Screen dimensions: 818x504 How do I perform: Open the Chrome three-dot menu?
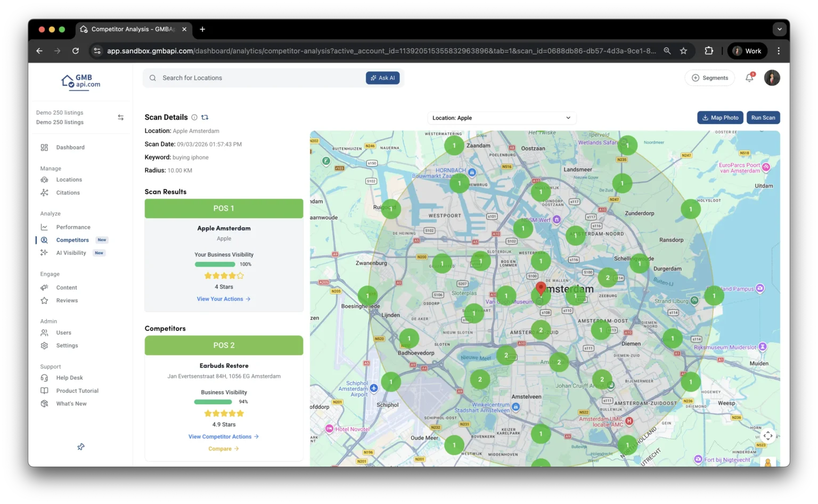[x=779, y=51]
